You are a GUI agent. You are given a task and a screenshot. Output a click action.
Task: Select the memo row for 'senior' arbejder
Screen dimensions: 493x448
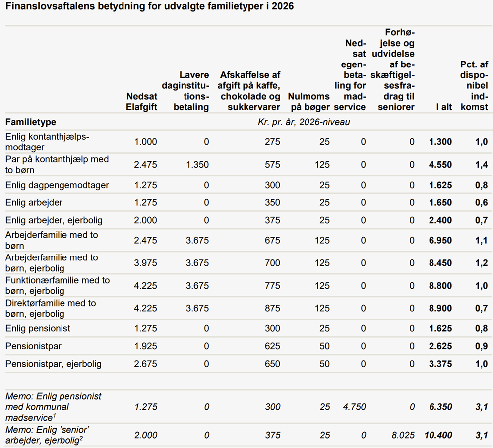coord(48,435)
